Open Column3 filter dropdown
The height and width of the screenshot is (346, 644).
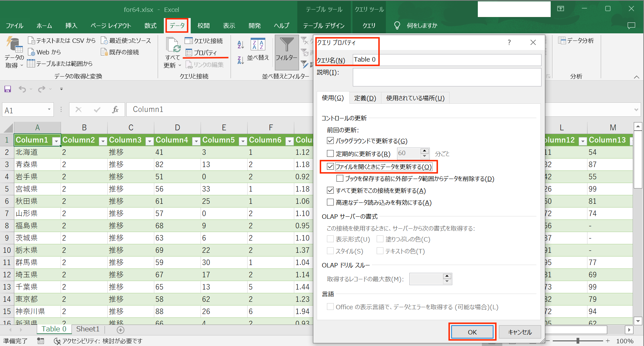point(150,141)
